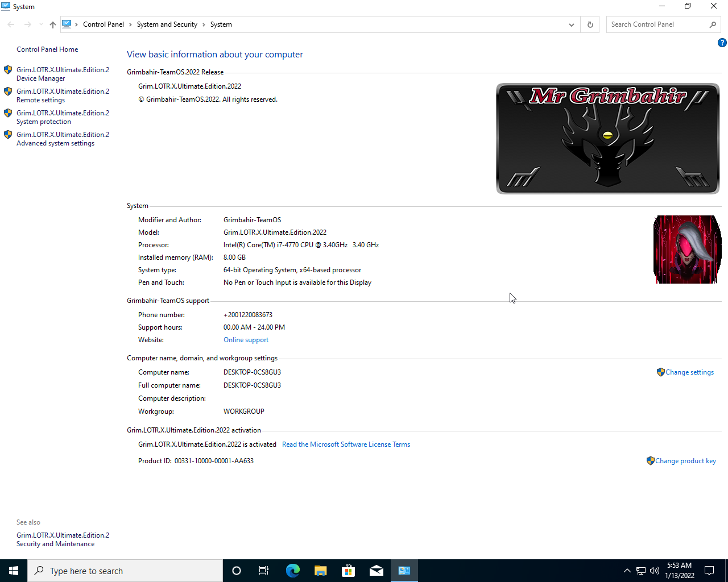Click the 8.00 GB installed memory value
728x582 pixels.
[x=234, y=257]
